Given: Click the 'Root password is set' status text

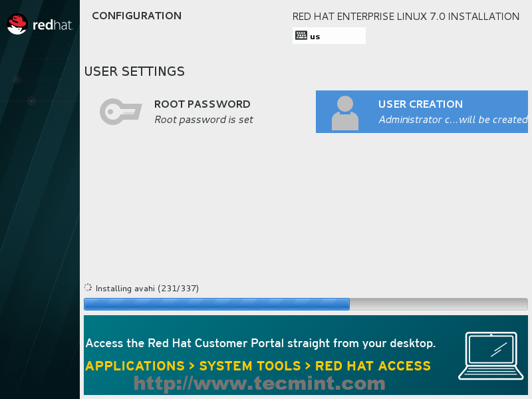Looking at the screenshot, I should click(203, 120).
